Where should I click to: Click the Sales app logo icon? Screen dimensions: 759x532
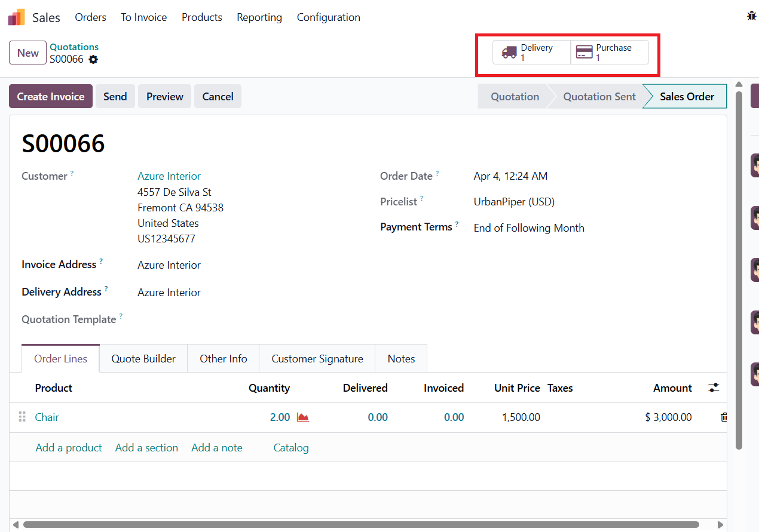[16, 17]
